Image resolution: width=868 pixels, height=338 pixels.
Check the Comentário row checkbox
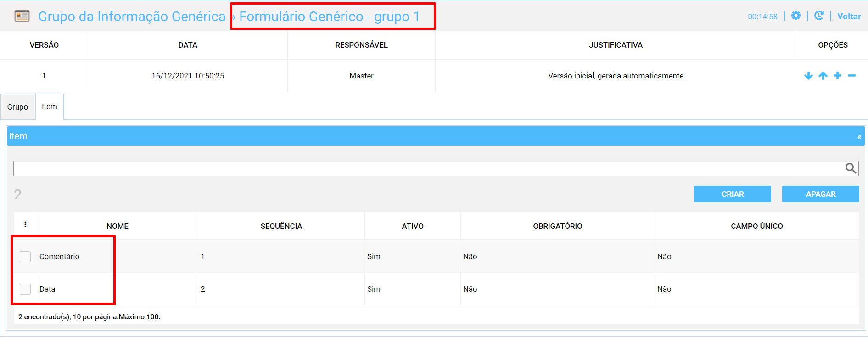pyautogui.click(x=25, y=257)
